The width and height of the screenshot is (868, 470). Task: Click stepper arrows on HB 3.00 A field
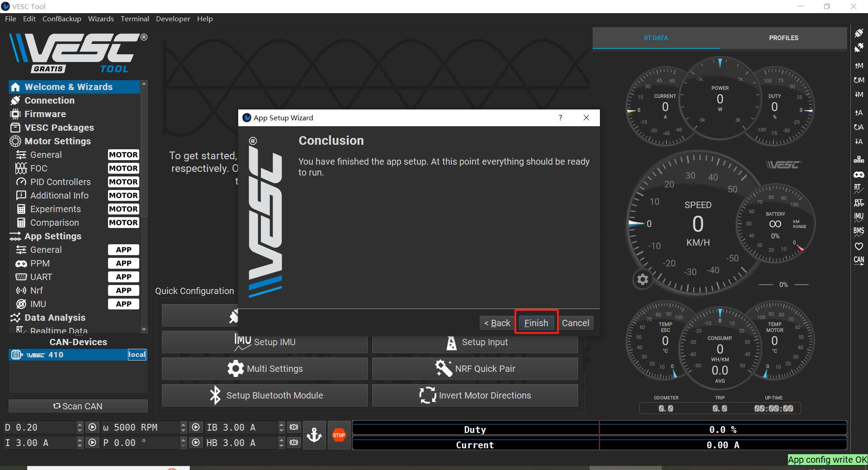coord(281,443)
